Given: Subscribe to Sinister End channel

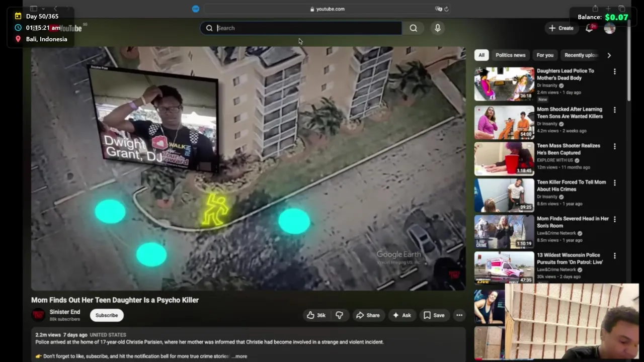Looking at the screenshot, I should 107,315.
